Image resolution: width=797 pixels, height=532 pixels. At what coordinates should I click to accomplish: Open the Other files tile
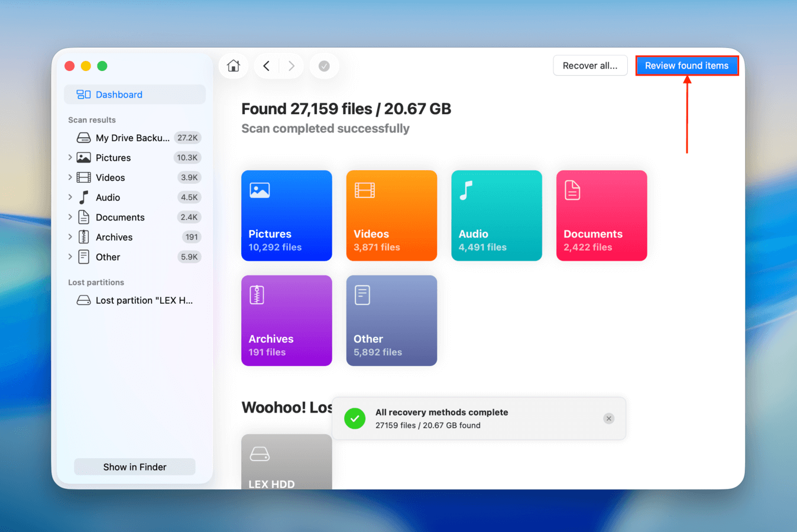coord(391,320)
